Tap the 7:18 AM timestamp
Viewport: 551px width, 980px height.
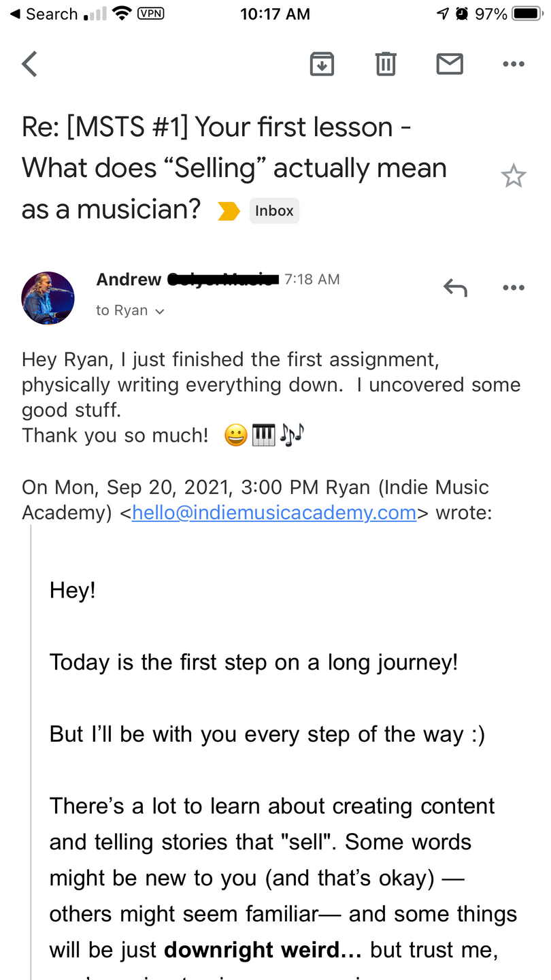point(312,280)
